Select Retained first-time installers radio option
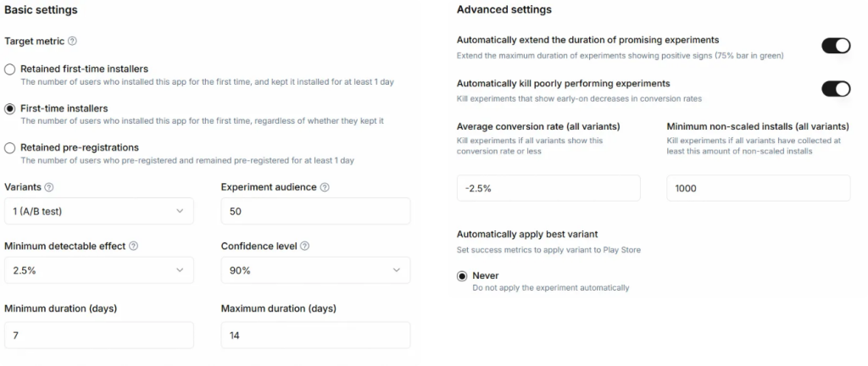The height and width of the screenshot is (366, 868). pos(10,69)
